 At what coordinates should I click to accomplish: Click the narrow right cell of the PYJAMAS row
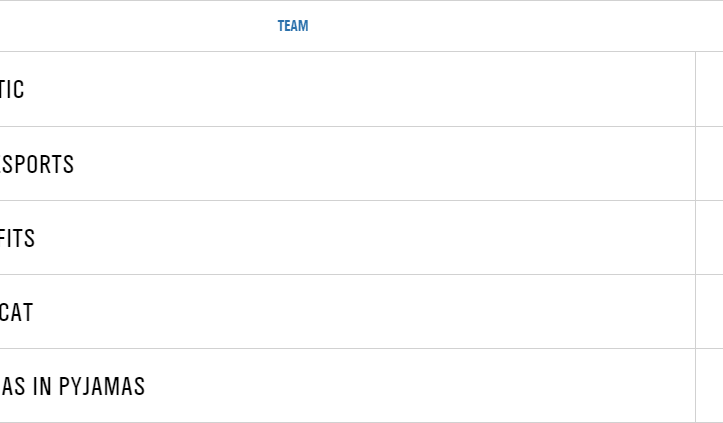click(x=709, y=386)
